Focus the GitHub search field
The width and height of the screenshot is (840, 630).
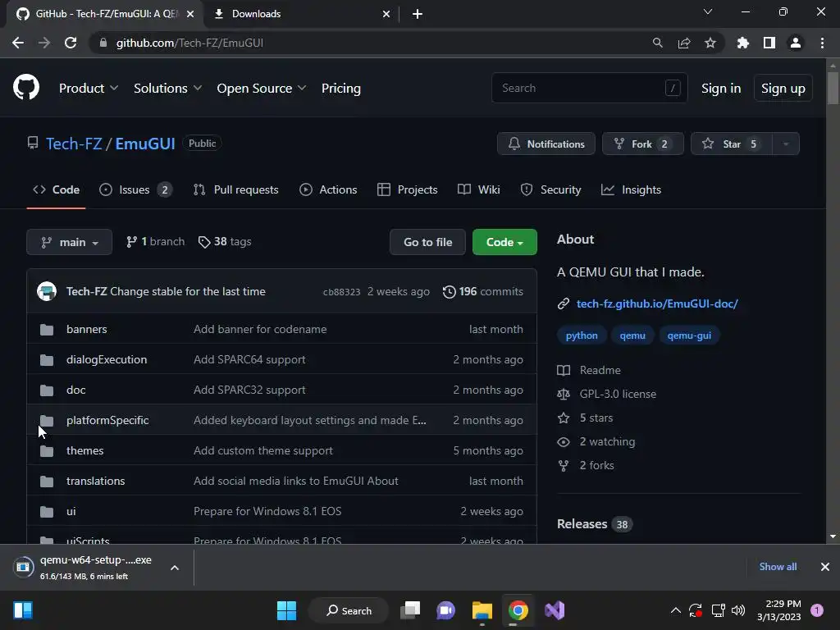point(589,88)
